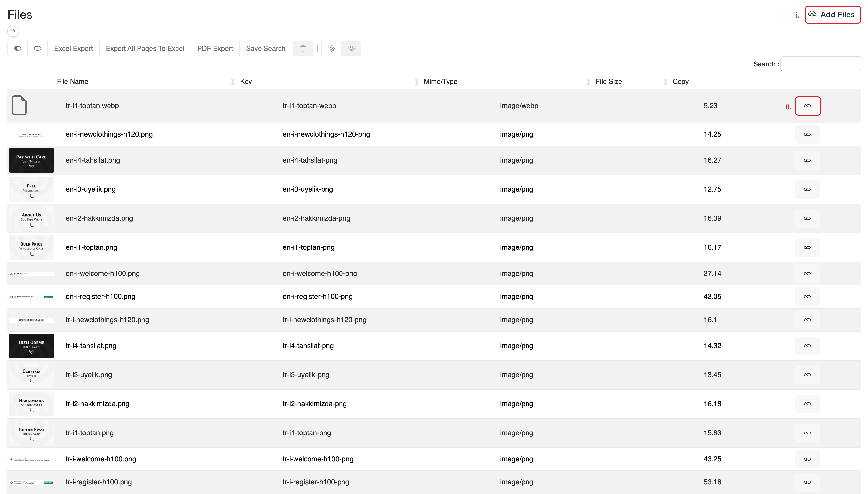Click the Excel Export toolbar item

point(73,48)
